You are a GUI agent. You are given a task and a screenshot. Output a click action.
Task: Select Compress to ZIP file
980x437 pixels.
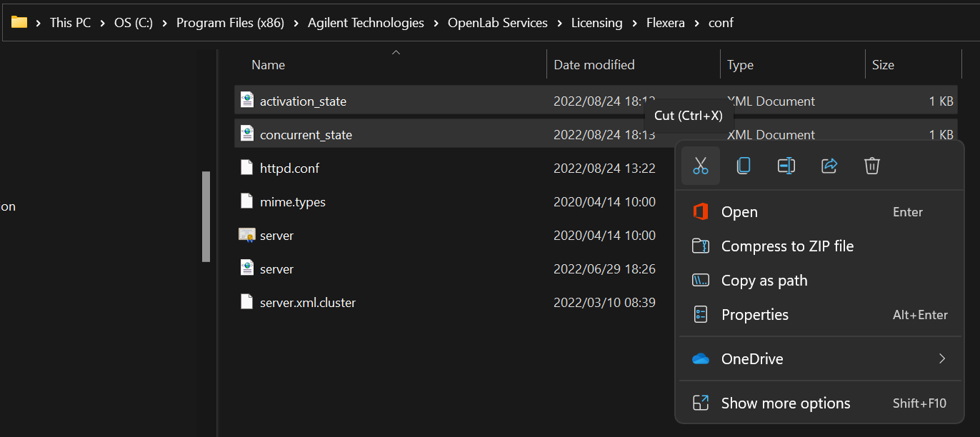(787, 246)
